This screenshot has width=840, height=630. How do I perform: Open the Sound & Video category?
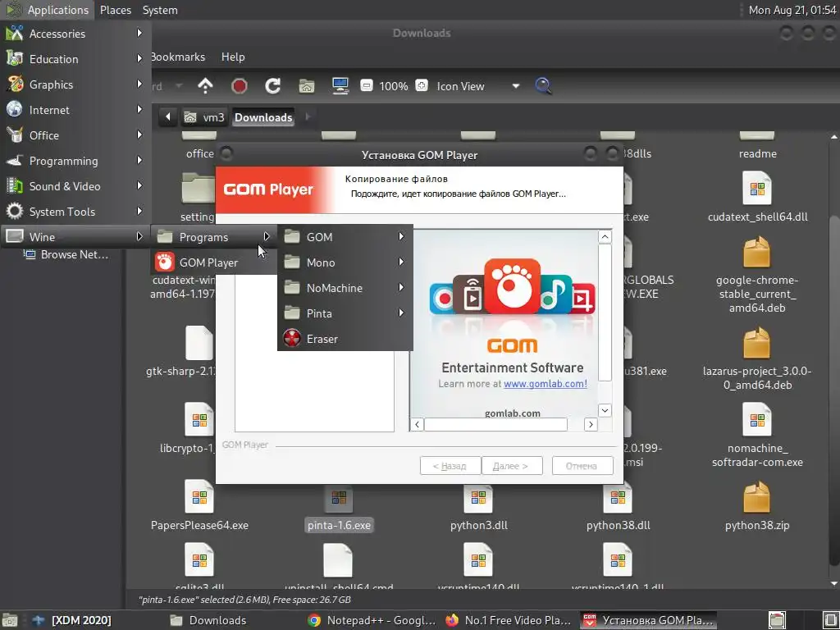75,186
